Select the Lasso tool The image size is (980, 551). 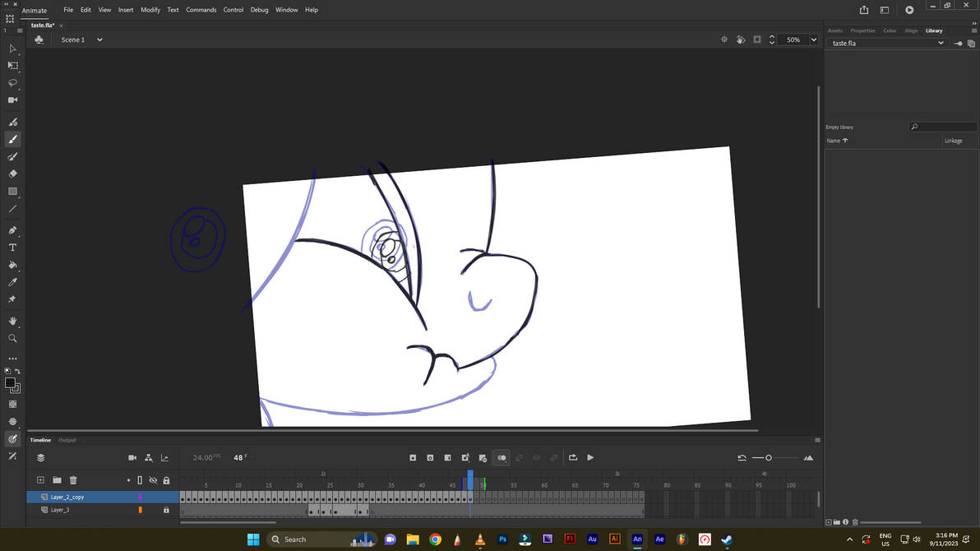click(x=12, y=82)
